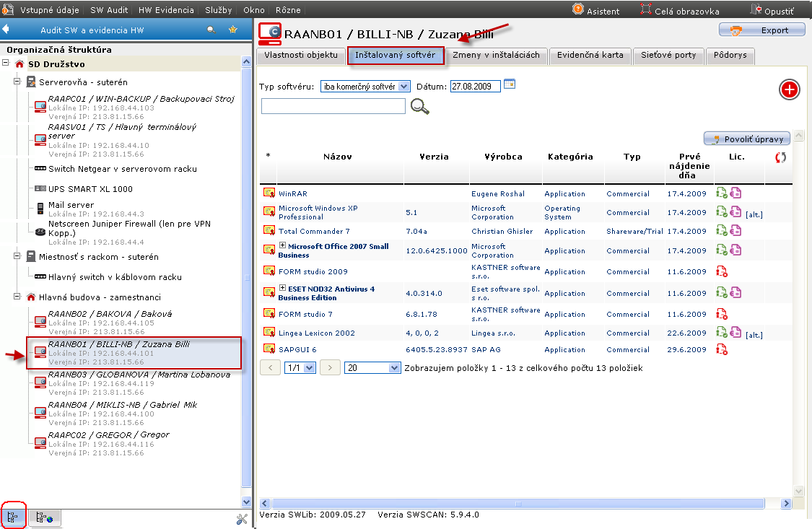Select RAANB03 / GLOBANOVA in the tree
Screen dimensions: 812x529
tap(139, 375)
